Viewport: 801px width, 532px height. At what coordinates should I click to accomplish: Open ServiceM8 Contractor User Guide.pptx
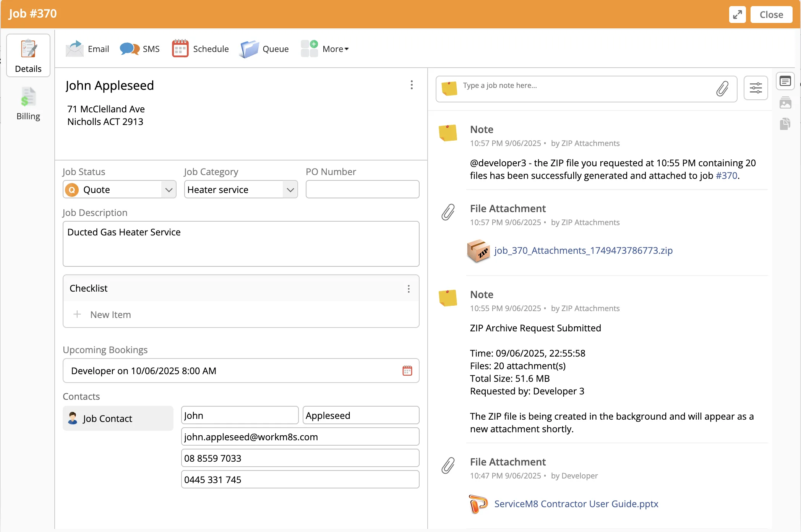[576, 504]
